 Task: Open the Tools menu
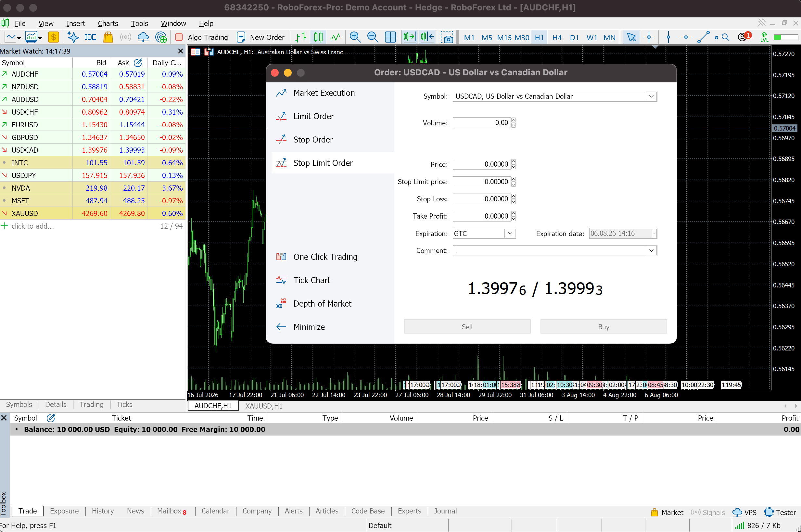point(139,23)
